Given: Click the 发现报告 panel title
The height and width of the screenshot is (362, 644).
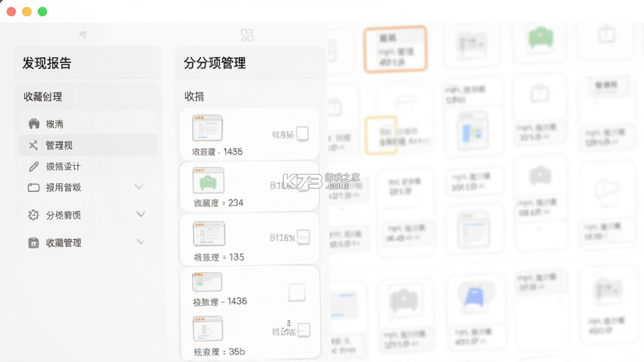Looking at the screenshot, I should pos(47,63).
